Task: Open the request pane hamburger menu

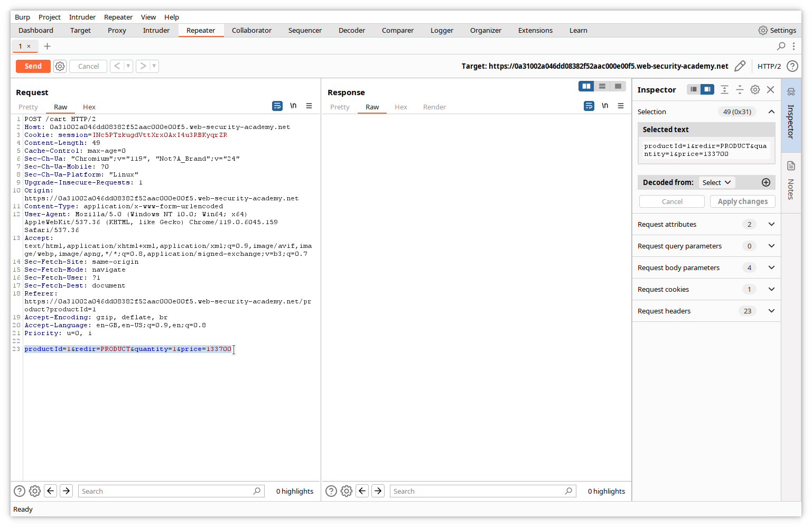Action: (x=309, y=106)
